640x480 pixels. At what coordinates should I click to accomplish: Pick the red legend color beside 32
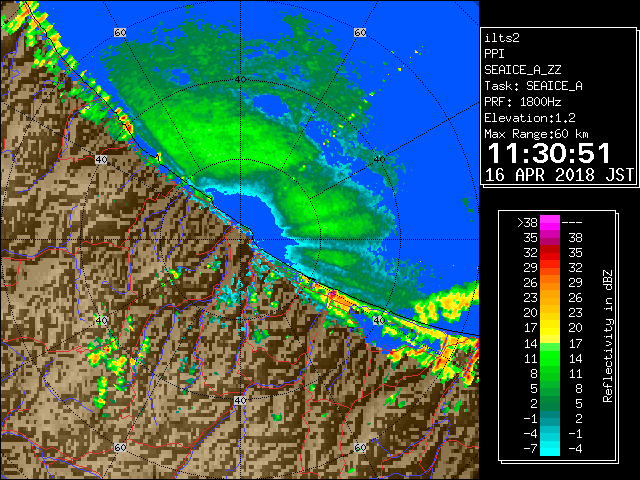(x=550, y=253)
